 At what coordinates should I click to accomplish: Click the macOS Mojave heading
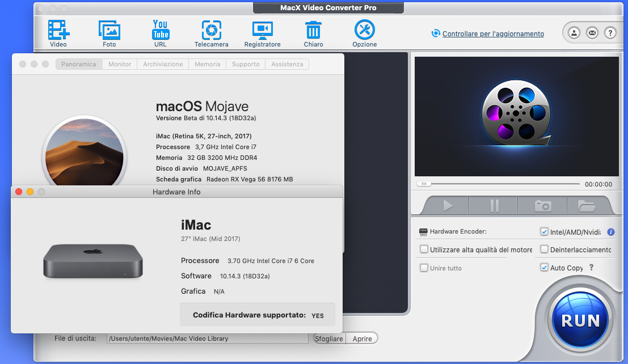coord(203,107)
